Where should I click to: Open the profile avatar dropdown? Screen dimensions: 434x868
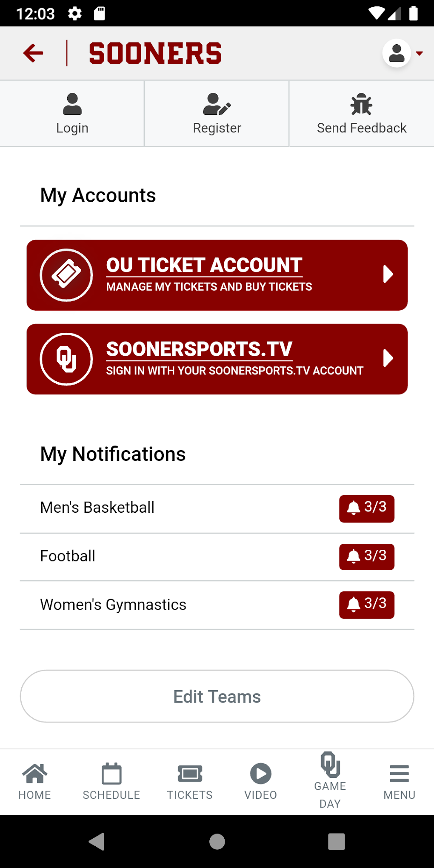pyautogui.click(x=402, y=54)
